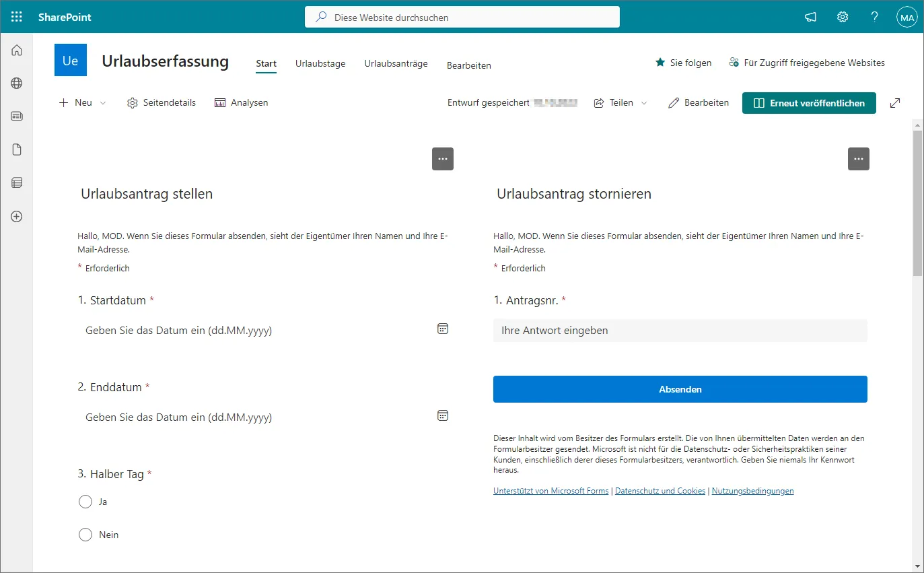Open the lists icon in the sidebar
This screenshot has width=924, height=573.
point(17,182)
